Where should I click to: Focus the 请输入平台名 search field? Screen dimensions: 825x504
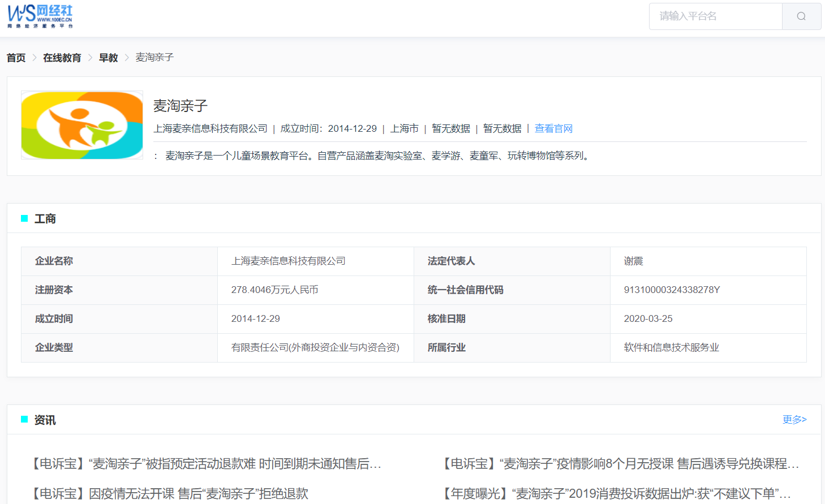716,16
